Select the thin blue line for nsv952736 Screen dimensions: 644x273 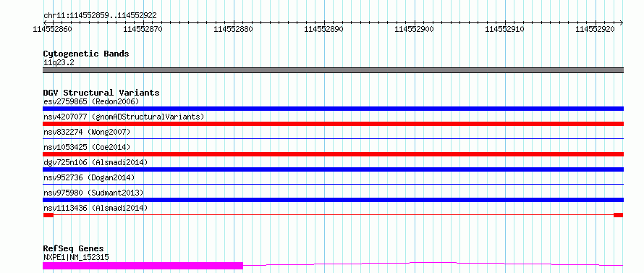click(333, 185)
